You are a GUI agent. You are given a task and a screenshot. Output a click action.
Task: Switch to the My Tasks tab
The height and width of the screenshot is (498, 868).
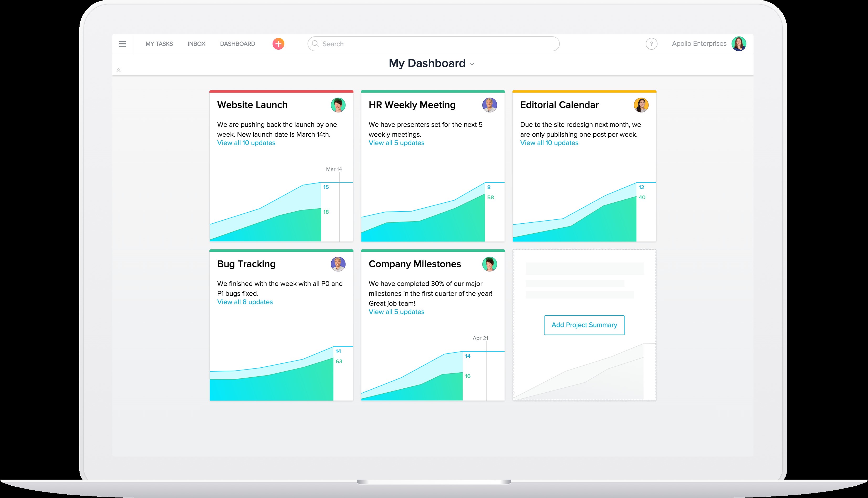pyautogui.click(x=159, y=44)
